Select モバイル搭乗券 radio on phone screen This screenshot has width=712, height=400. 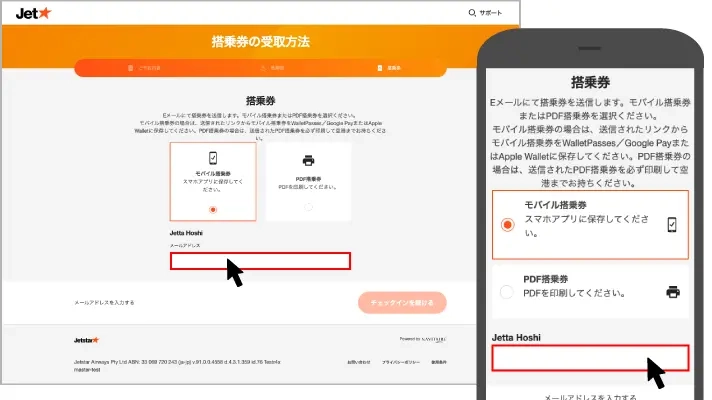508,225
